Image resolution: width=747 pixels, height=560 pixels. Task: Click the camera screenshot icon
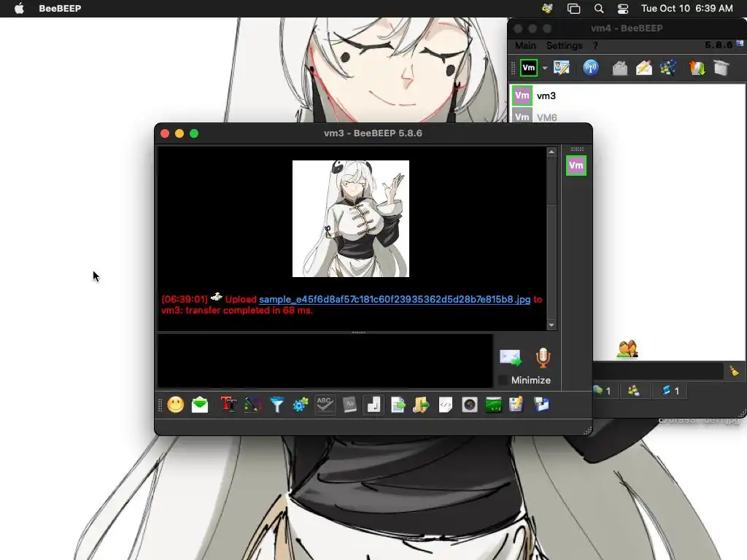tap(470, 405)
